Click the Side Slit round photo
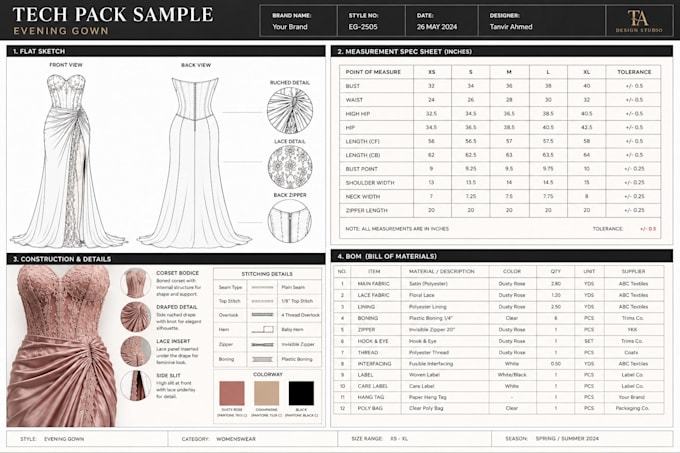Viewport: 680px width, 453px height. [135, 385]
